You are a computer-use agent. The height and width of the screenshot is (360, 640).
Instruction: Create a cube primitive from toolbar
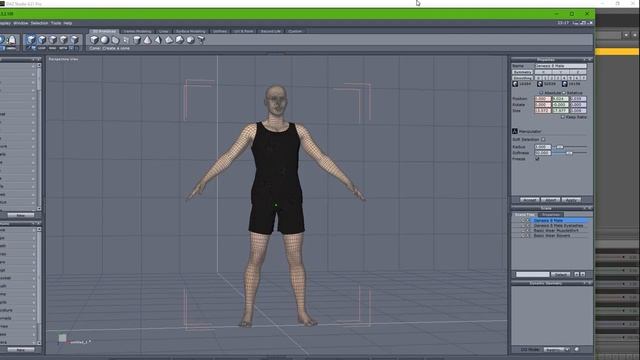[x=94, y=40]
